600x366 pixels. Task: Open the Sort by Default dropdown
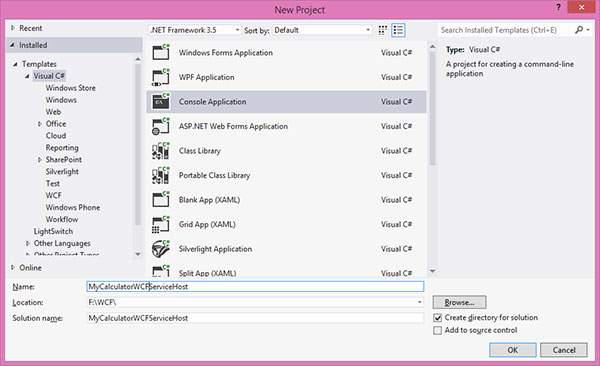click(x=322, y=30)
